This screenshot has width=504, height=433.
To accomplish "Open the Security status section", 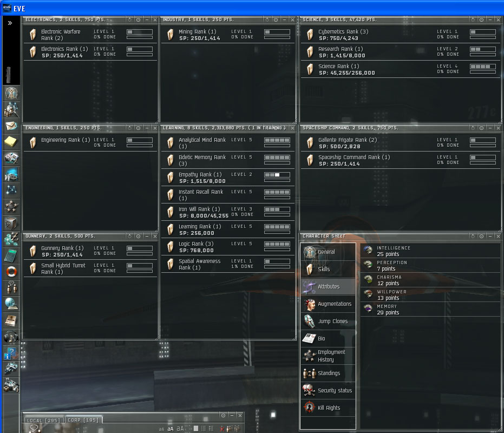I will coord(328,391).
